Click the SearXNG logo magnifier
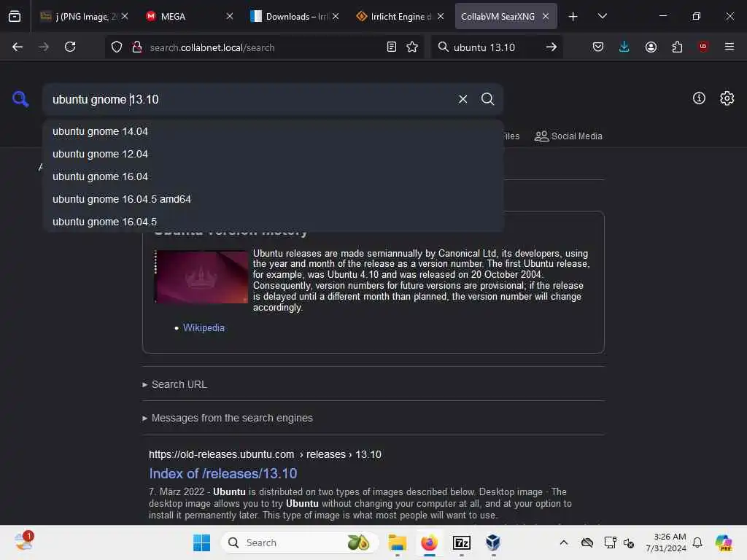This screenshot has width=747, height=560. click(20, 99)
